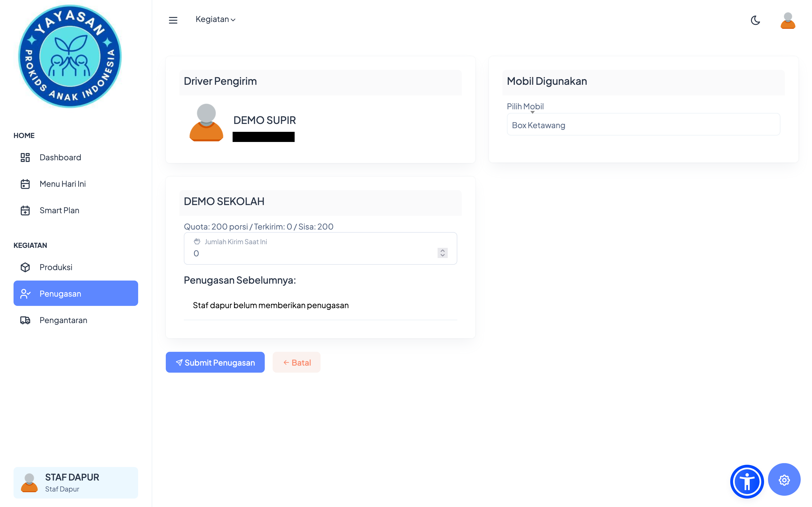Click the Produksi box icon

click(x=25, y=267)
